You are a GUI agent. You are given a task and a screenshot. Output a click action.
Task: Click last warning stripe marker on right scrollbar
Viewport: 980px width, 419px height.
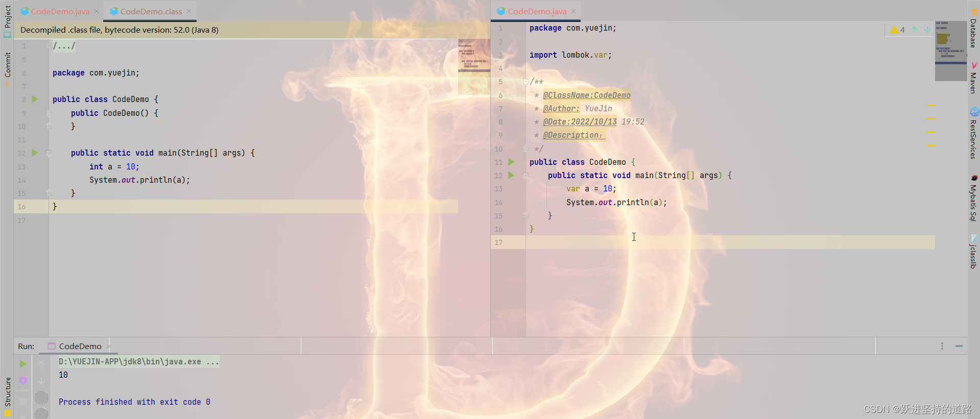tap(930, 145)
